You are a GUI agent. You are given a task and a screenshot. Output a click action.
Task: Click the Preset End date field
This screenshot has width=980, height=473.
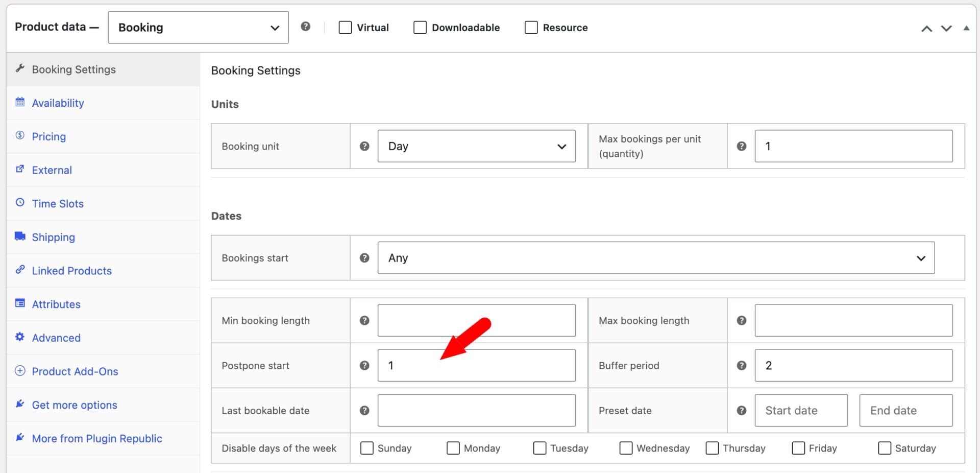[906, 410]
